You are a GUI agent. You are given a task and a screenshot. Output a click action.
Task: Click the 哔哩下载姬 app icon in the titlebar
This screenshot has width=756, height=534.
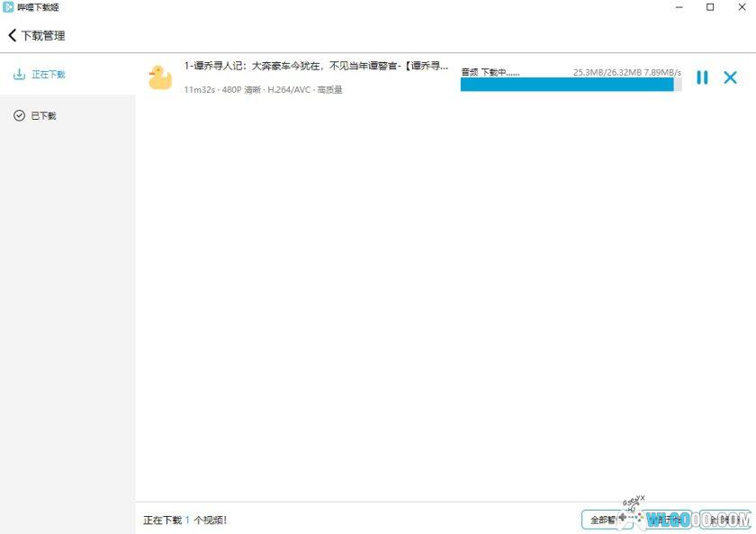[x=9, y=7]
